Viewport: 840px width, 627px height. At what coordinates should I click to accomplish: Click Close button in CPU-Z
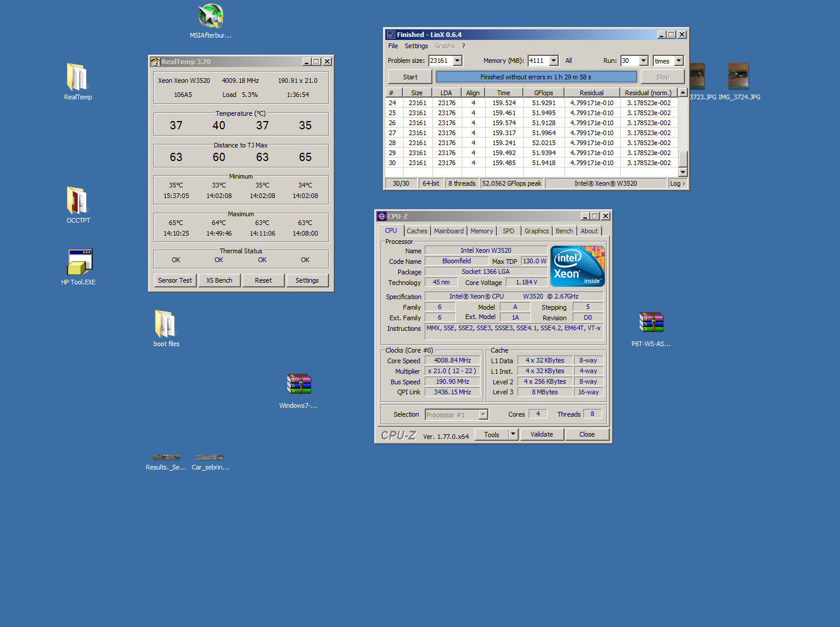[x=587, y=435]
